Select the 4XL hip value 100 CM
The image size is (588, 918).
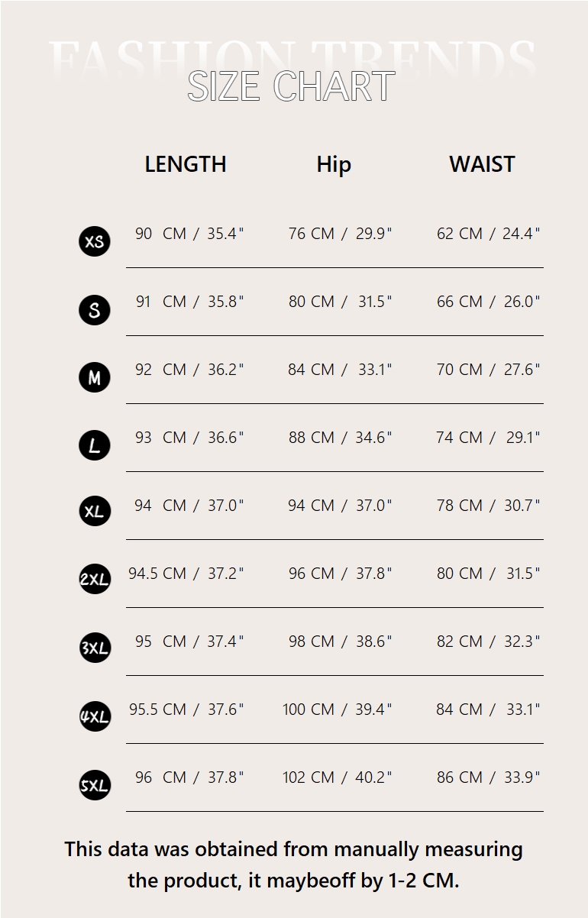pos(309,710)
